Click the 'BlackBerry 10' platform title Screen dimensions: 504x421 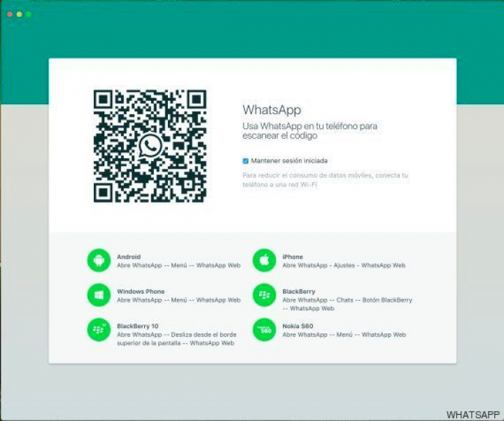click(138, 326)
